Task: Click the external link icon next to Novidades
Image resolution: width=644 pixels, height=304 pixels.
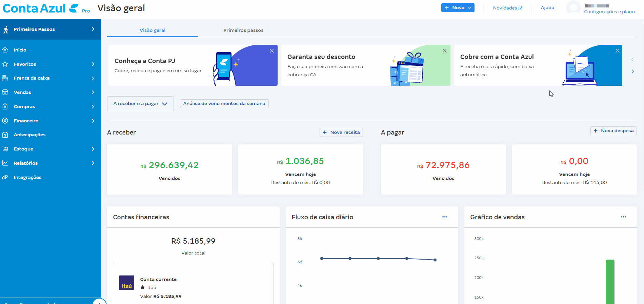Action: [x=520, y=8]
